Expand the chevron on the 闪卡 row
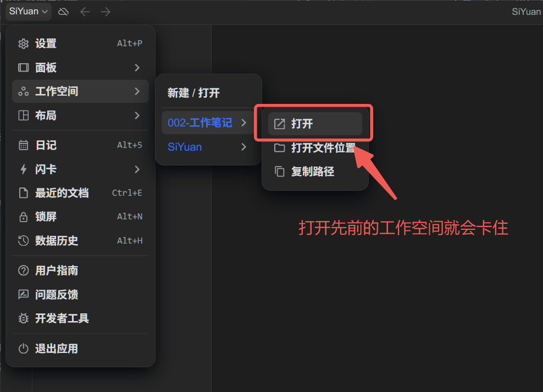The height and width of the screenshot is (392, 543). tap(137, 169)
